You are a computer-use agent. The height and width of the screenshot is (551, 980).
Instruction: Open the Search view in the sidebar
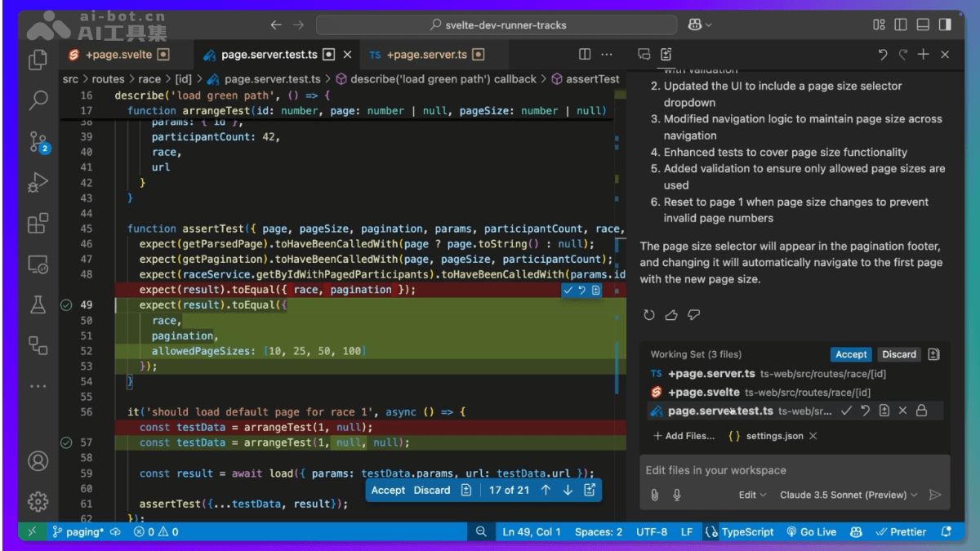[38, 101]
